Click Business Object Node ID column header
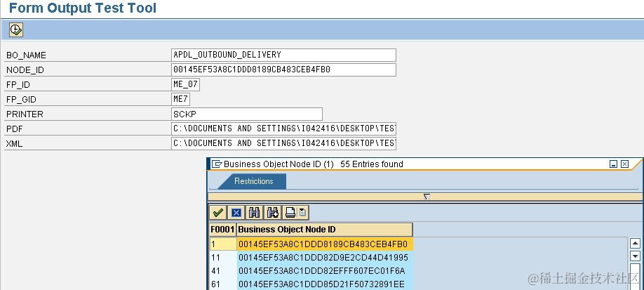644x290 pixels. [x=325, y=230]
